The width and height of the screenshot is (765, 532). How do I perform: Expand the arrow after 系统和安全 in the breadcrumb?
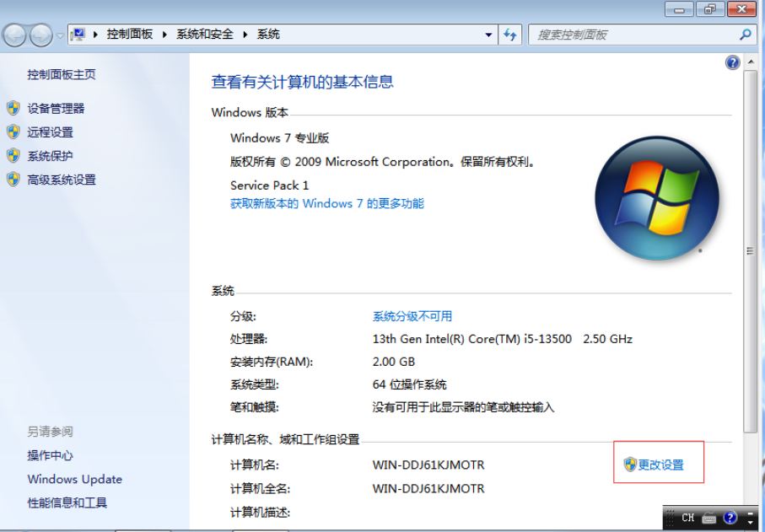coord(245,35)
